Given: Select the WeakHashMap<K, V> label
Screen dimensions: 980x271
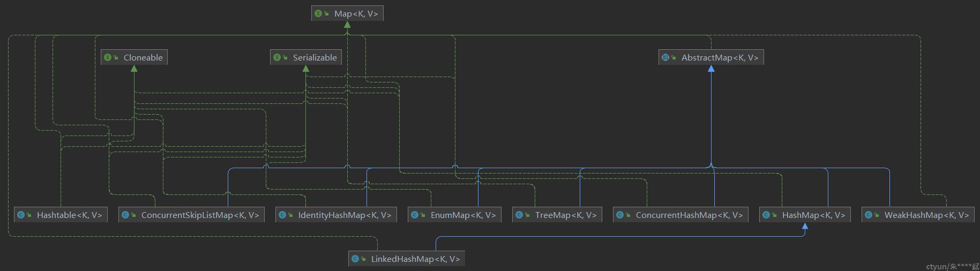Looking at the screenshot, I should point(926,215).
